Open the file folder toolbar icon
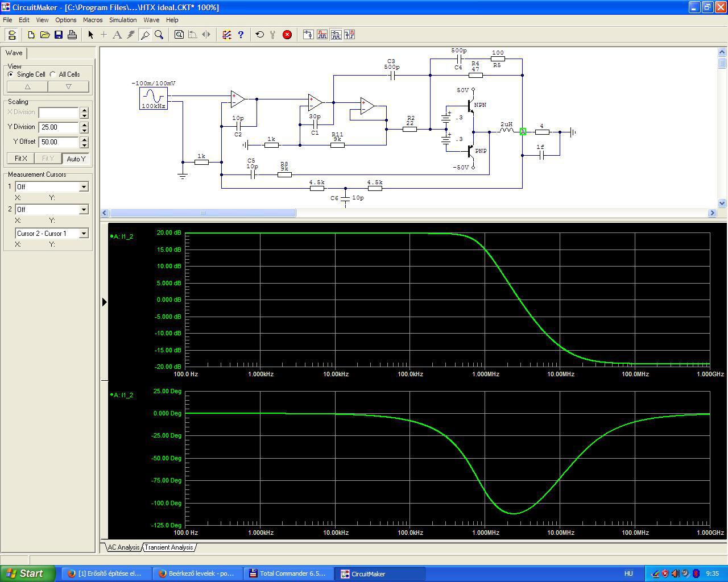 click(45, 35)
